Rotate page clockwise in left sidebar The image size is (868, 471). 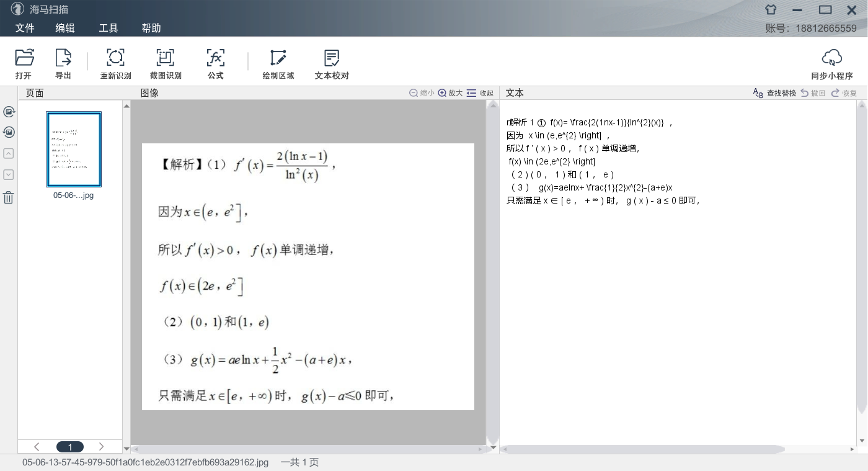pyautogui.click(x=9, y=112)
